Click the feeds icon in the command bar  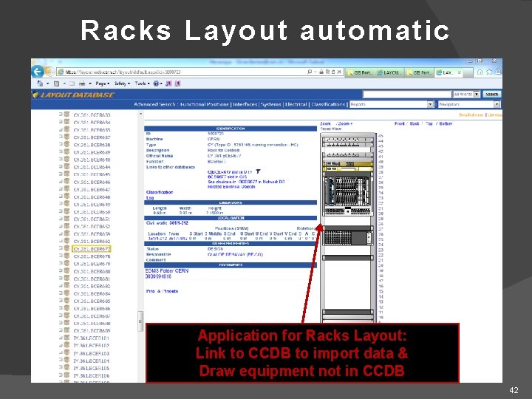[x=57, y=83]
